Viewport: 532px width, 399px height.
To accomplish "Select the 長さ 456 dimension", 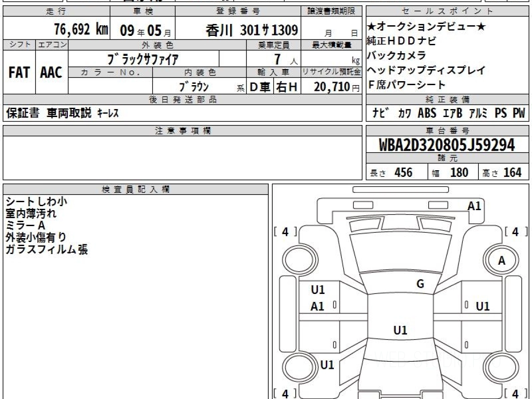I will click(391, 172).
